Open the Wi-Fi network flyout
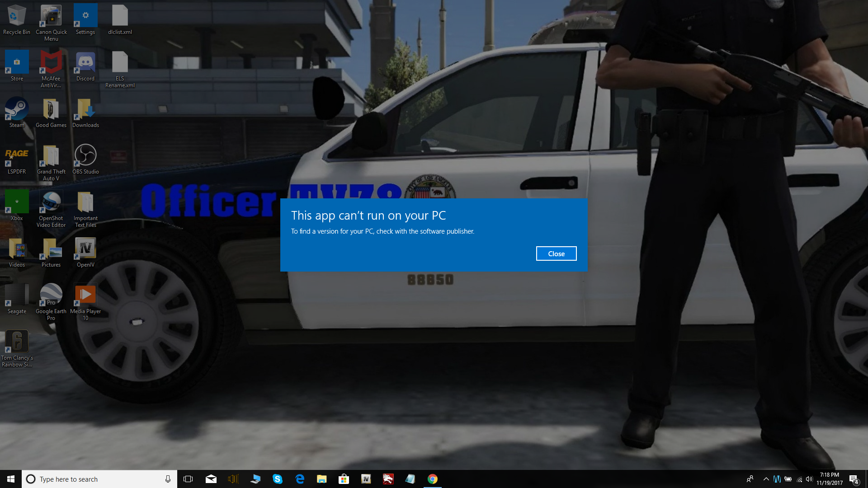The width and height of the screenshot is (868, 488). 799,479
